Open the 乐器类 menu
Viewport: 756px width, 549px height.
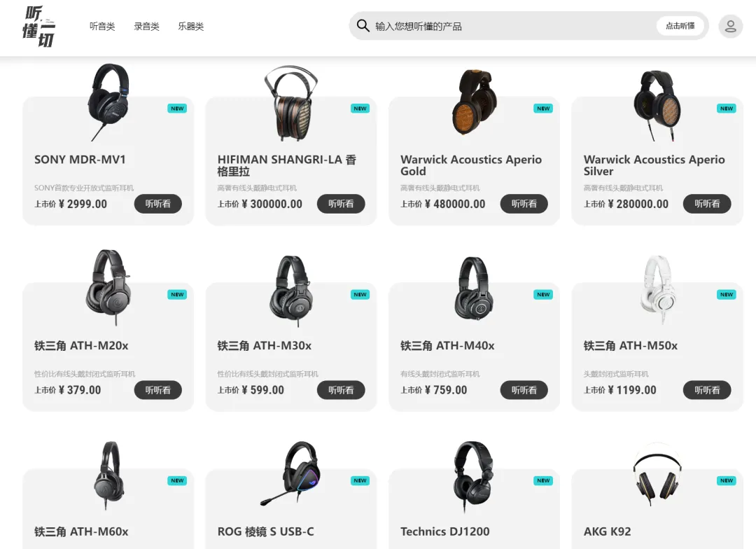pos(191,27)
